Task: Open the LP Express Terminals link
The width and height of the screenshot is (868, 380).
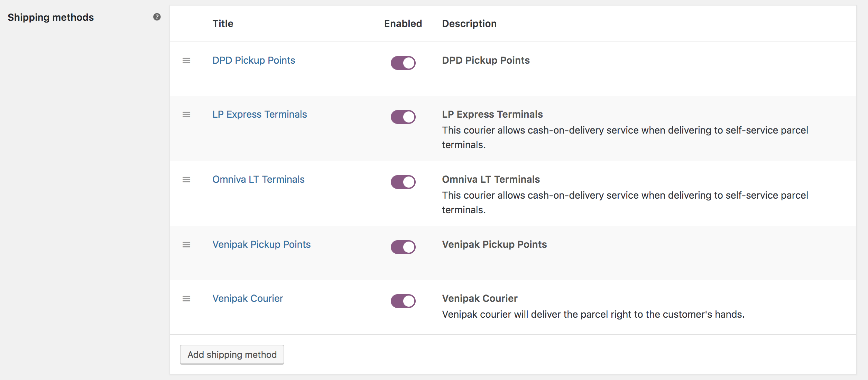Action: tap(259, 115)
